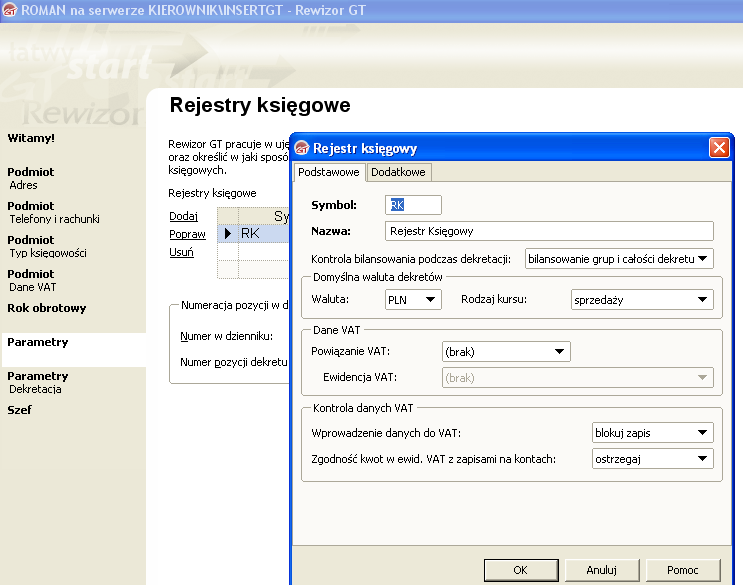Expand Zgodność kwot w ewid. VAT dropdown
Screen dimensions: 743x585
tap(652, 459)
